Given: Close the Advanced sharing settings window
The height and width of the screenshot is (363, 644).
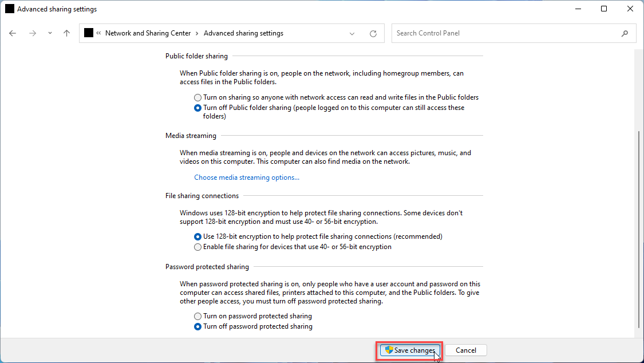Looking at the screenshot, I should (x=630, y=9).
